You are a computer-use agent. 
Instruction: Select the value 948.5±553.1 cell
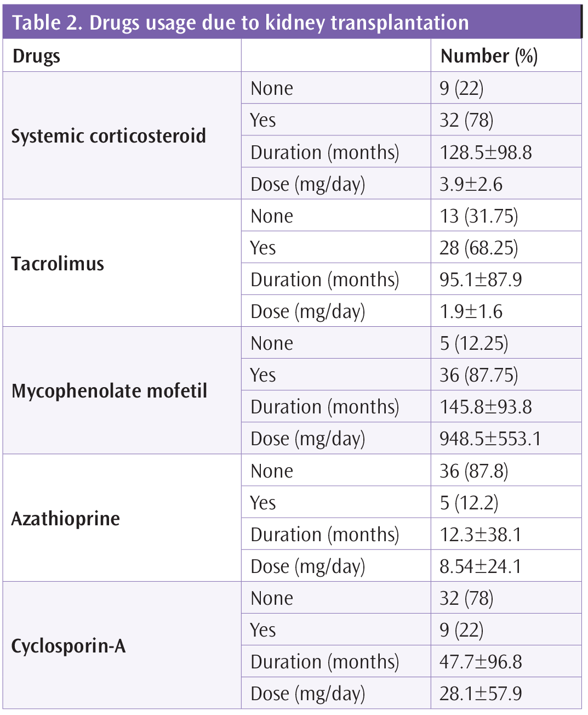(506, 438)
